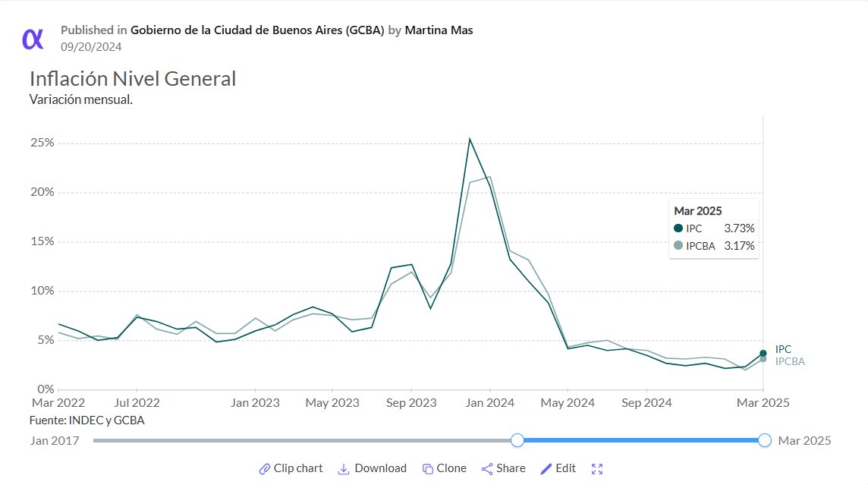Click the Jan 2017 label beside the slider
868x485 pixels.
(x=55, y=440)
